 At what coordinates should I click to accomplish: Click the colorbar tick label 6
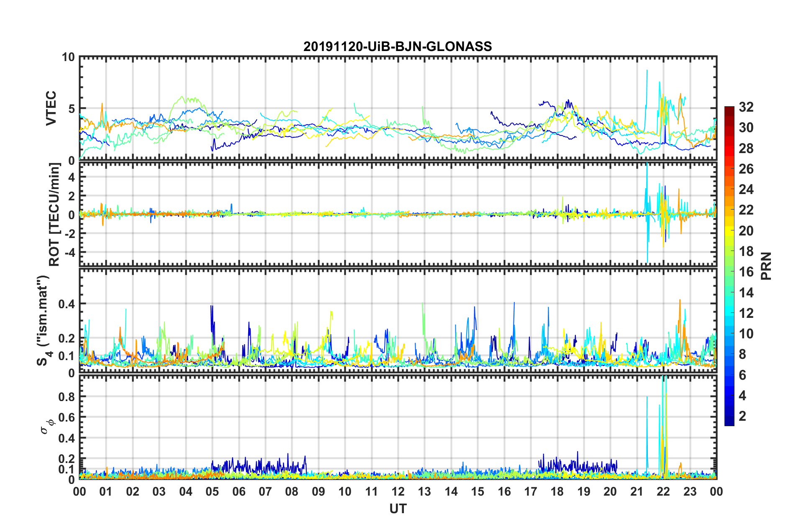click(742, 375)
